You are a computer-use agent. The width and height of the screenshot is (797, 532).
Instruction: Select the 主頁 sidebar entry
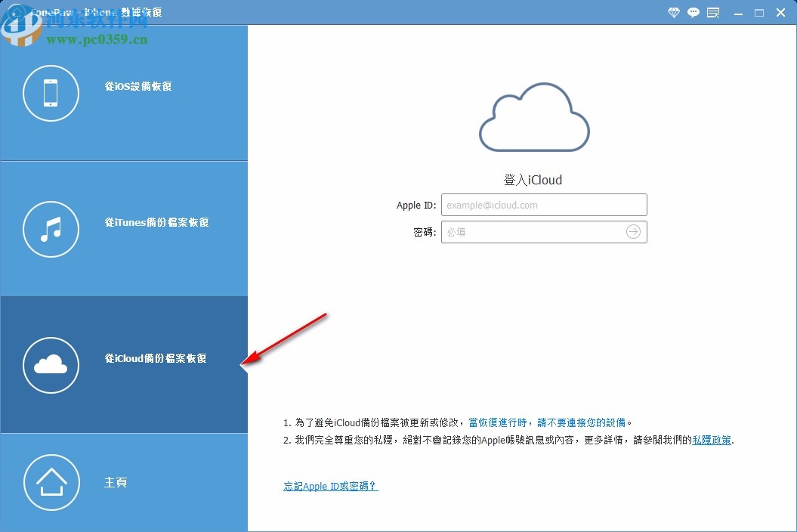click(x=116, y=482)
